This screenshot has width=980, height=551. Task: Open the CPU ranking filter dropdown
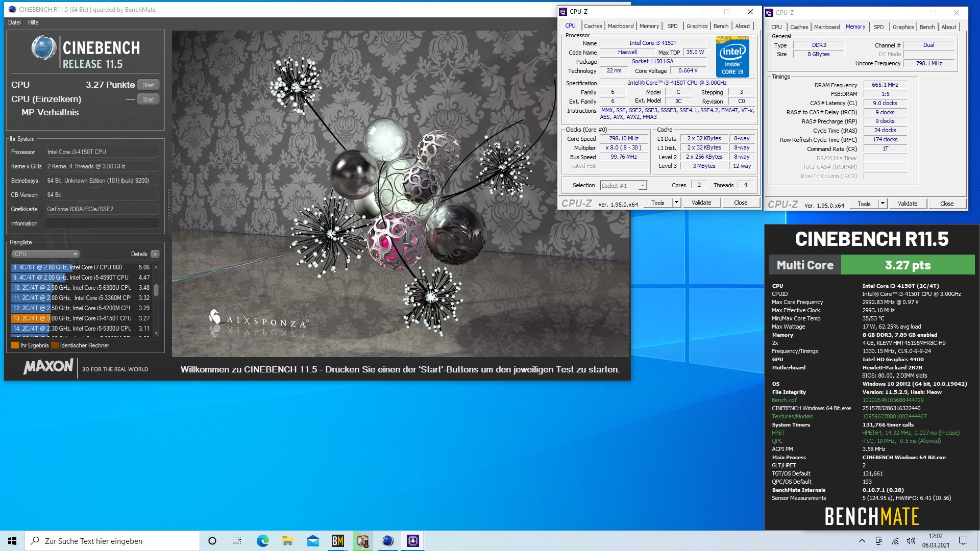[x=45, y=254]
